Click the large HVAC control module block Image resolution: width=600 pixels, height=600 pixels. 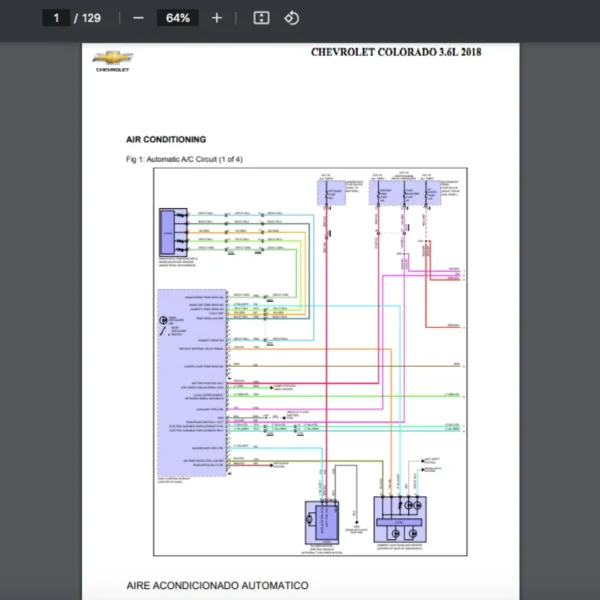tap(192, 382)
